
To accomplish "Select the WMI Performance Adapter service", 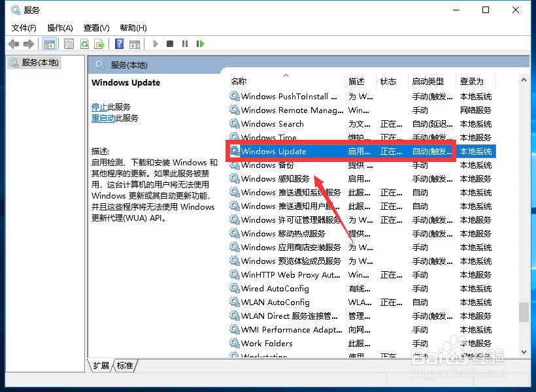I will (362, 329).
